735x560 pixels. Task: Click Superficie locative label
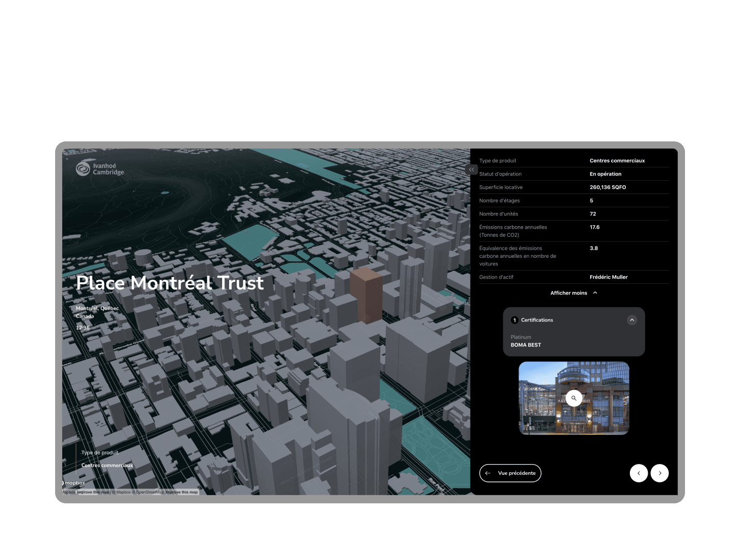pos(501,187)
